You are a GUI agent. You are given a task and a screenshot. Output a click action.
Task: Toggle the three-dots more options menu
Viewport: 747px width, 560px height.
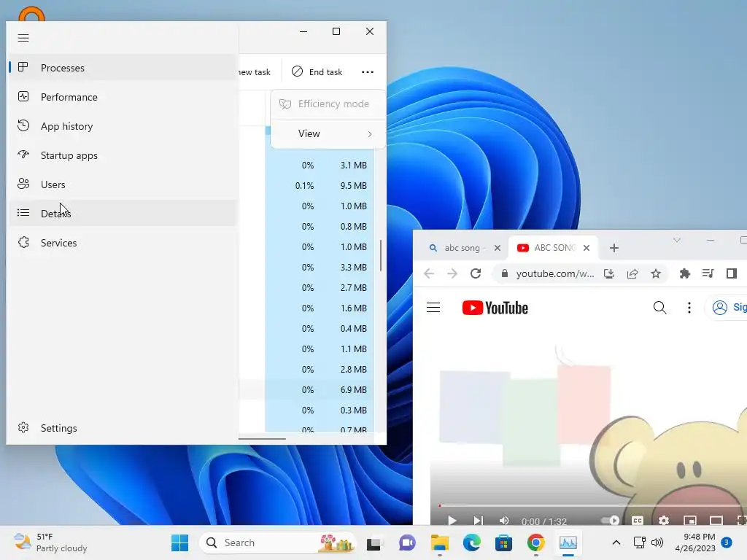[368, 72]
